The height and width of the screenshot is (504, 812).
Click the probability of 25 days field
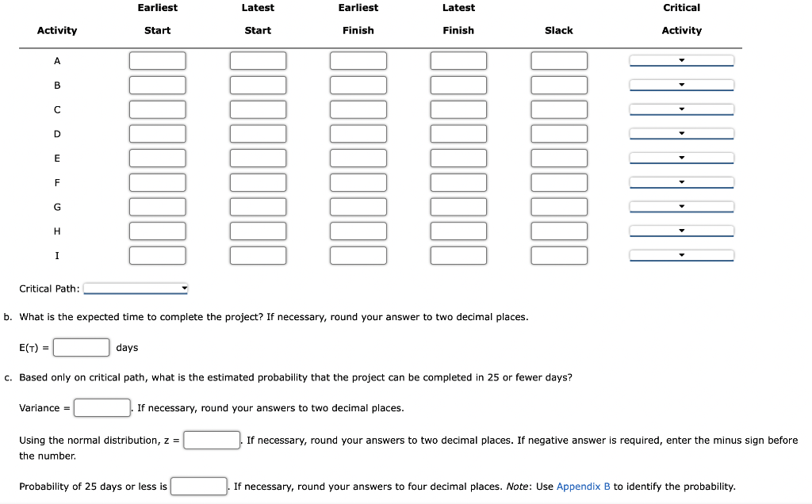click(197, 486)
